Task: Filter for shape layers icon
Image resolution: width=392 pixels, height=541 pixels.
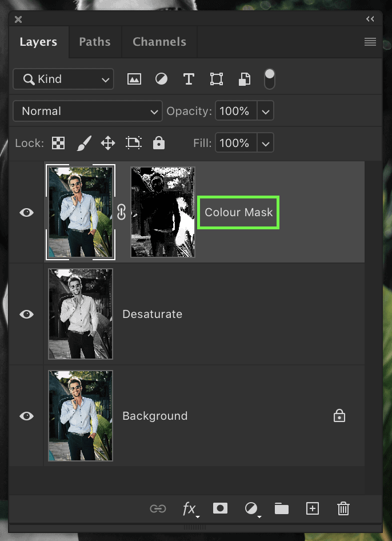Action: click(x=216, y=79)
